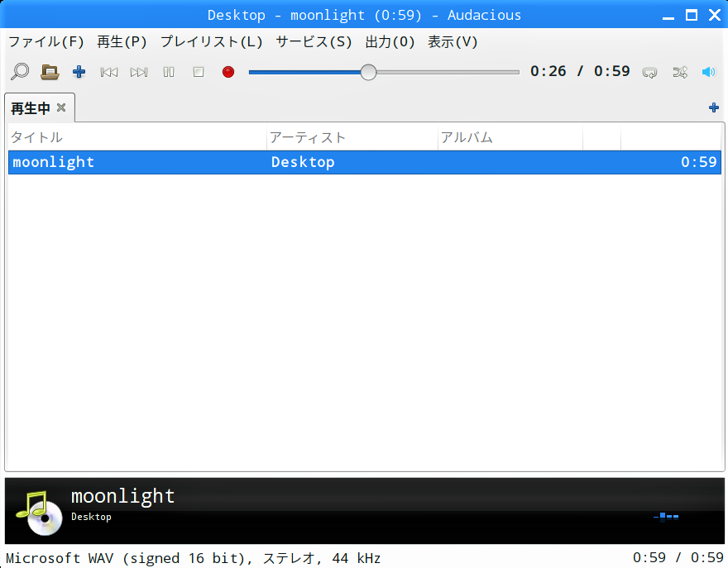Click the playback seek slider handle

point(368,72)
